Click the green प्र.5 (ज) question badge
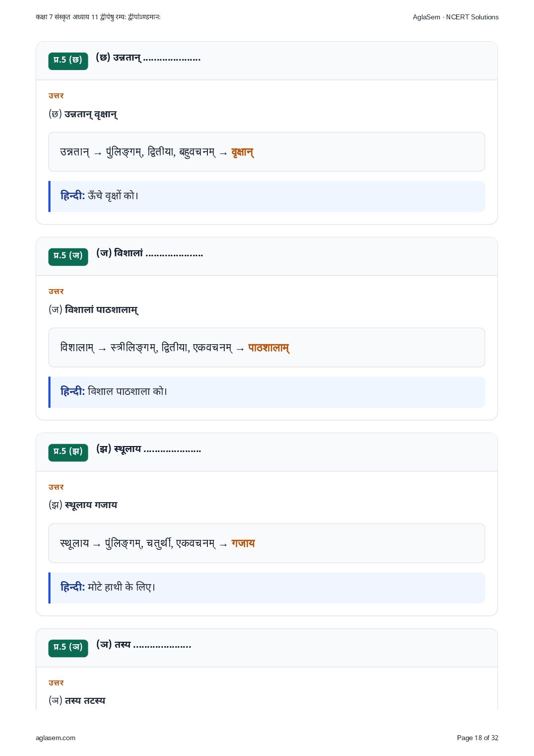This screenshot has height=756, width=534. click(x=68, y=256)
